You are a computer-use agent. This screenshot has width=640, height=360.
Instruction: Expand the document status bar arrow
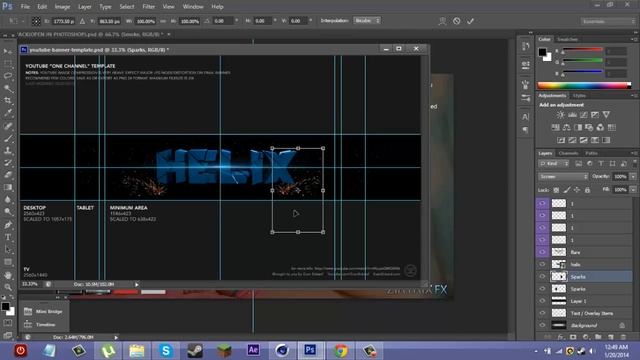tap(137, 284)
